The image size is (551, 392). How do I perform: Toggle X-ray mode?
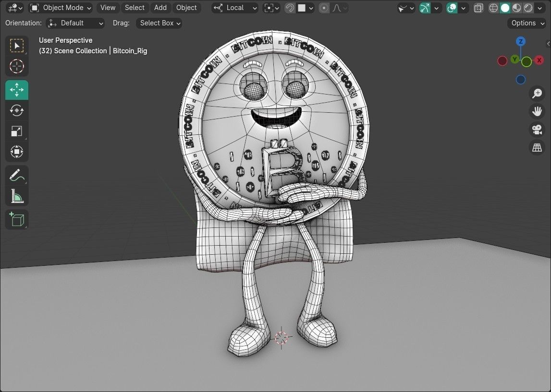478,8
